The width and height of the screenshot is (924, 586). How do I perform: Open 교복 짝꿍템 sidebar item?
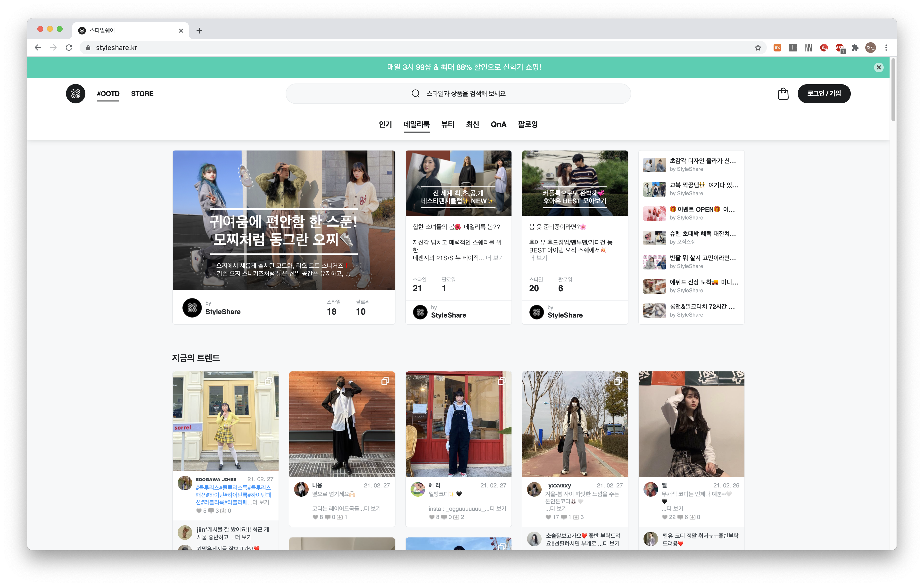coord(691,189)
